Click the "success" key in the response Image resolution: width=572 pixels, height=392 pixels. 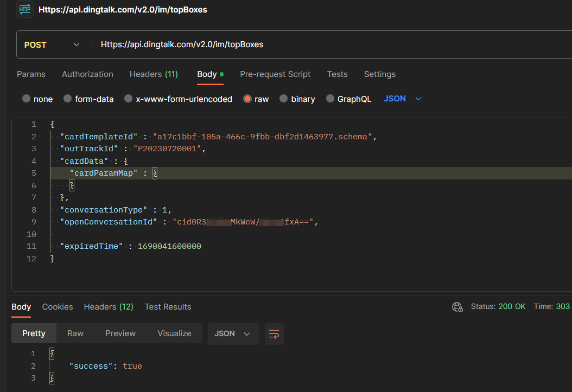pyautogui.click(x=91, y=366)
